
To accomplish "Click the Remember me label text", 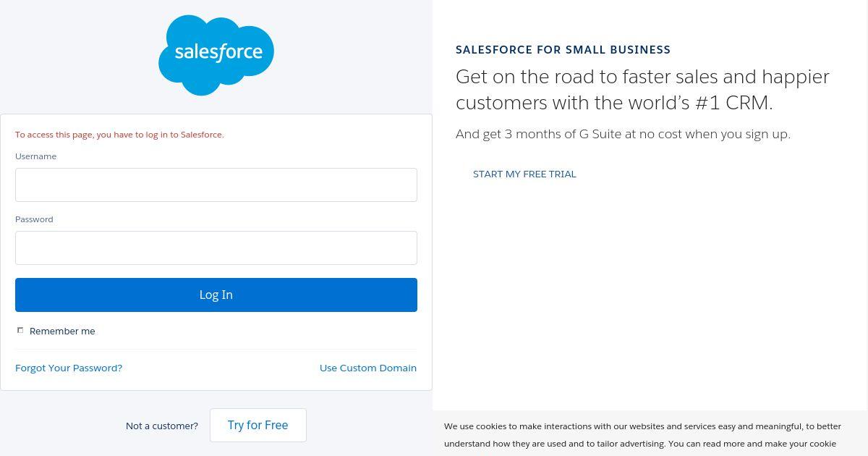I will click(x=62, y=331).
